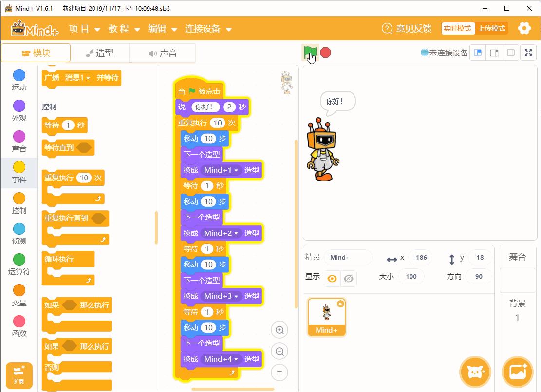The height and width of the screenshot is (392, 541).
Task: Click the 当旗帜被点击 hat block
Action: pyautogui.click(x=200, y=89)
